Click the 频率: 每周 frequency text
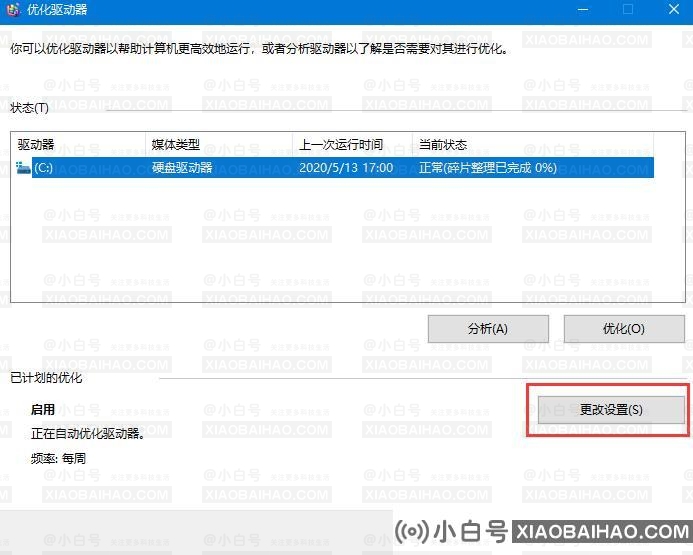Viewport: 693px width, 555px height. tap(58, 458)
